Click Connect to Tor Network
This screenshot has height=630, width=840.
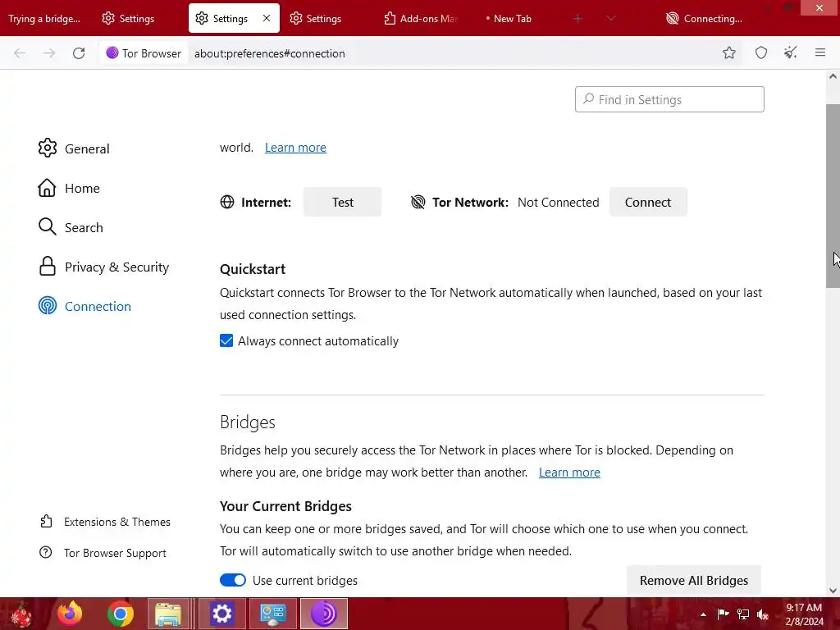coord(648,202)
